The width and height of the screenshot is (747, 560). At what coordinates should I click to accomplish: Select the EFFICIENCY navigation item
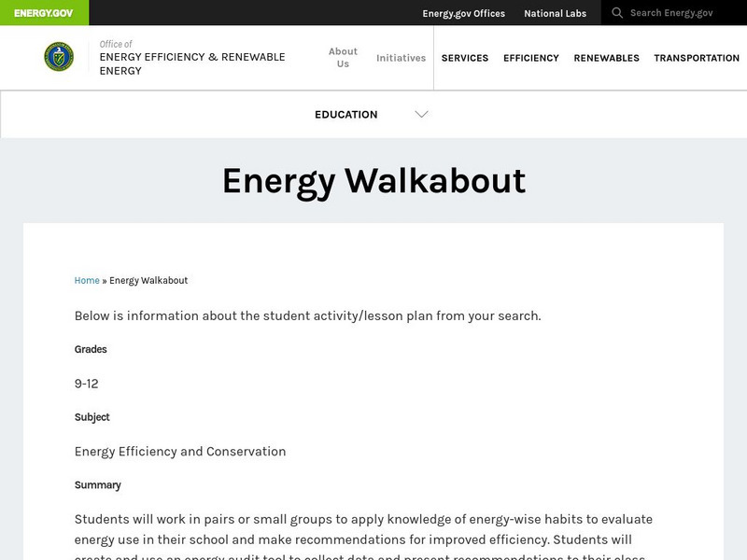[530, 58]
